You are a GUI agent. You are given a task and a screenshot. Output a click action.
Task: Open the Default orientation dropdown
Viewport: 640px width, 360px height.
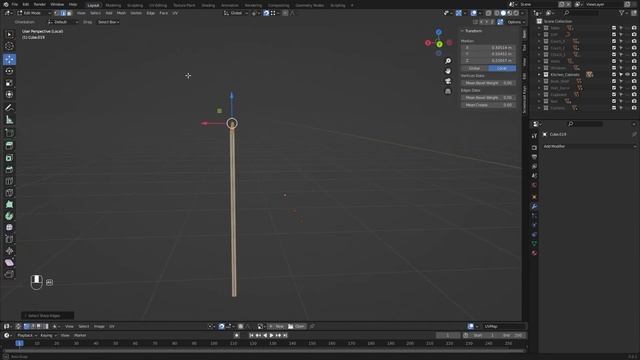click(63, 22)
